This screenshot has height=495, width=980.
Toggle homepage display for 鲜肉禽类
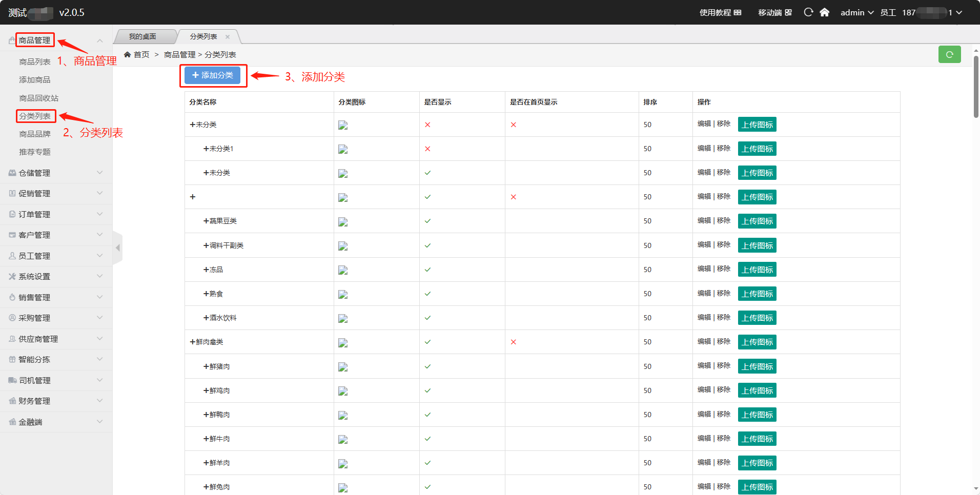[513, 342]
